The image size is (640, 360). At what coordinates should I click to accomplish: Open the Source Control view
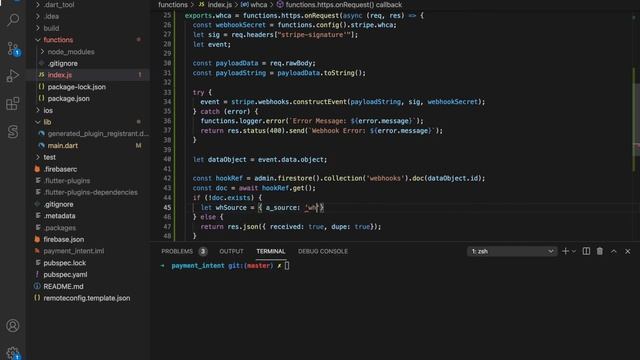pos(13,49)
